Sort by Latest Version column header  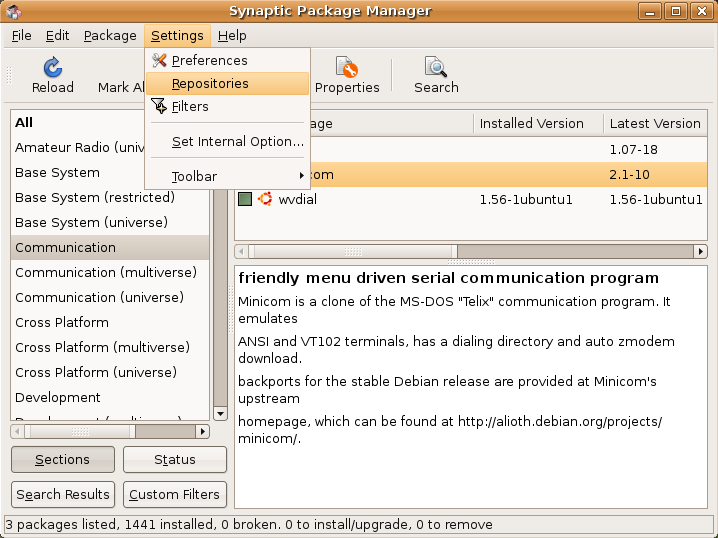[655, 124]
